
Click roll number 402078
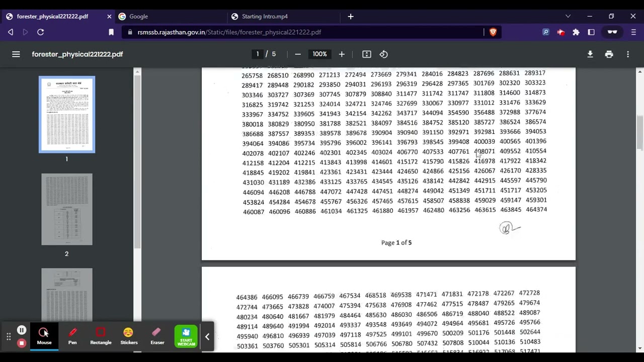pyautogui.click(x=253, y=153)
